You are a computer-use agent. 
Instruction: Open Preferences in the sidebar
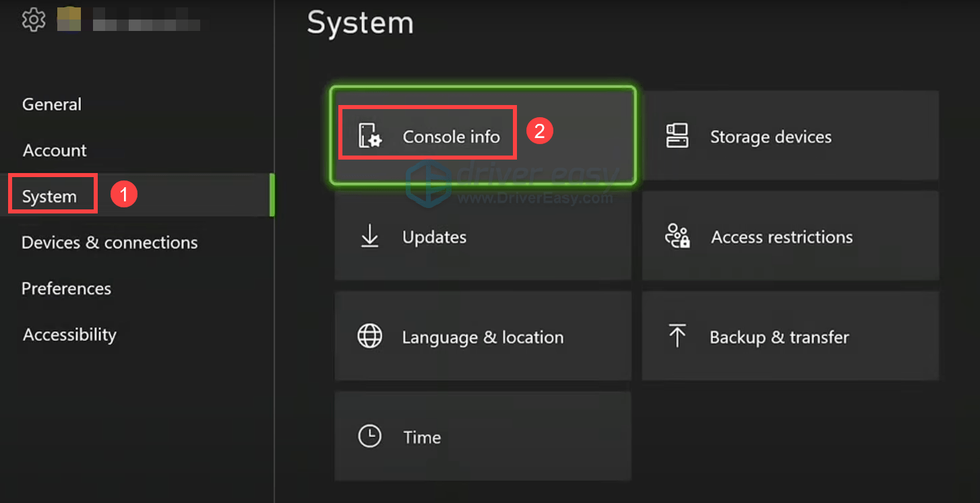pyautogui.click(x=66, y=288)
